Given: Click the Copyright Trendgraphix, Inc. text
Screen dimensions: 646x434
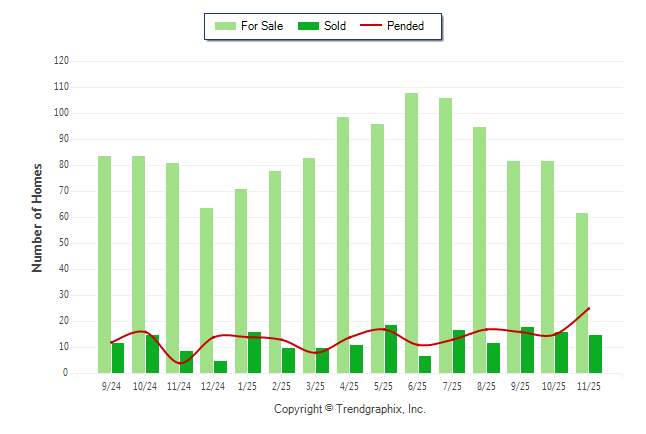Looking at the screenshot, I should pyautogui.click(x=350, y=409).
